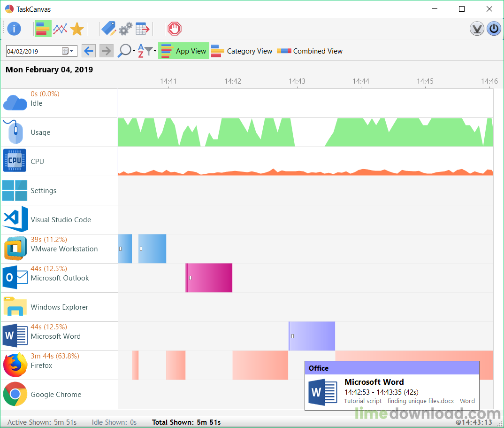Switch to Combined View
Viewport: 504px width, 428px height.
310,51
